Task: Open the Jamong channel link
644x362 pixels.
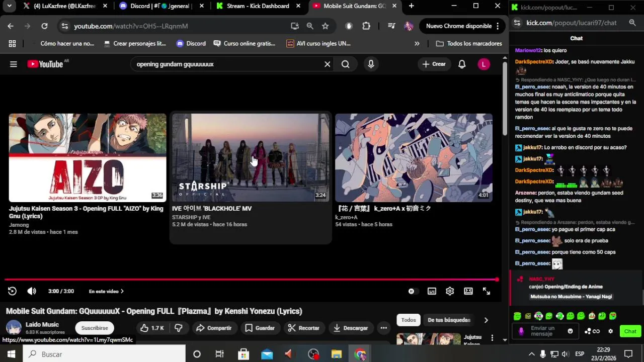Action: [x=19, y=225]
